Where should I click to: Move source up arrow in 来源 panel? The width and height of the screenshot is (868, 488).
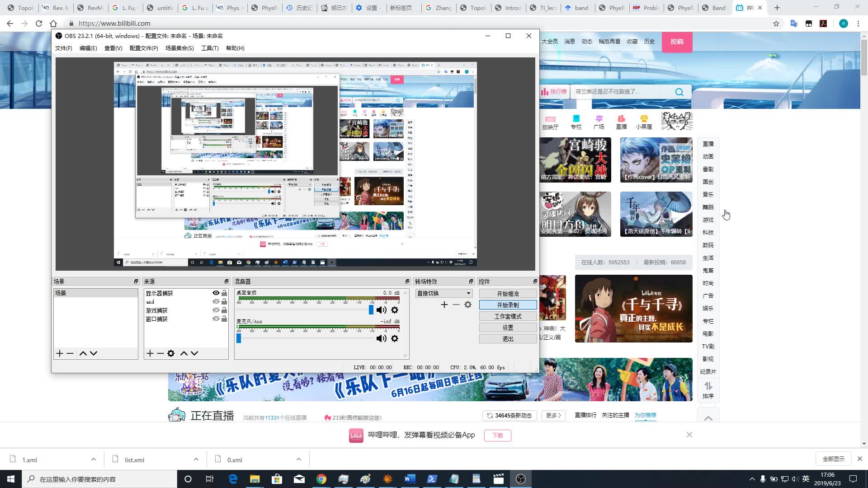tap(184, 353)
